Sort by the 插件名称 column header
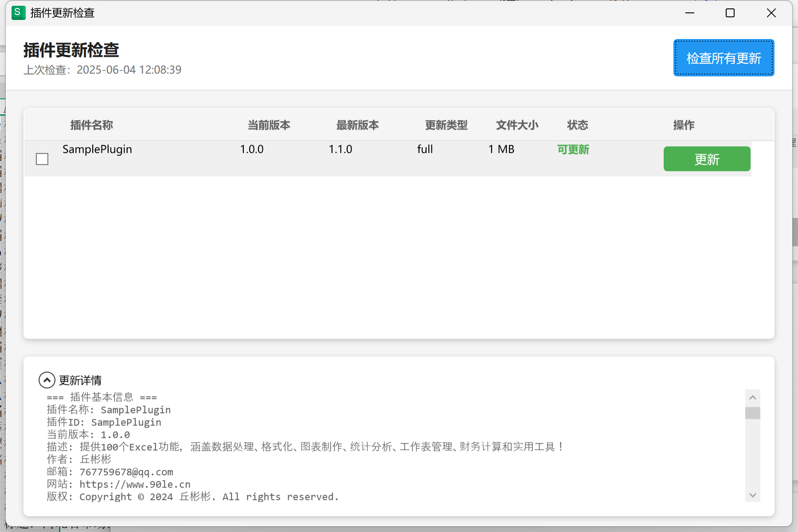The width and height of the screenshot is (798, 532). 92,125
